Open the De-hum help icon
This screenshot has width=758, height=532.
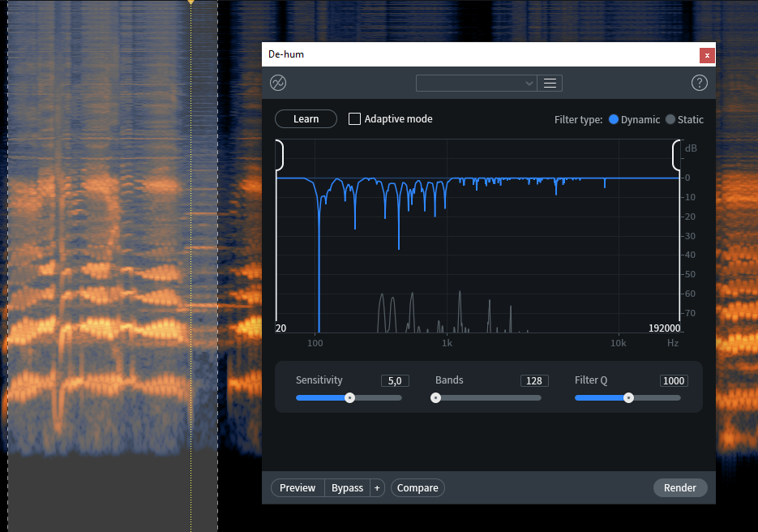(699, 83)
